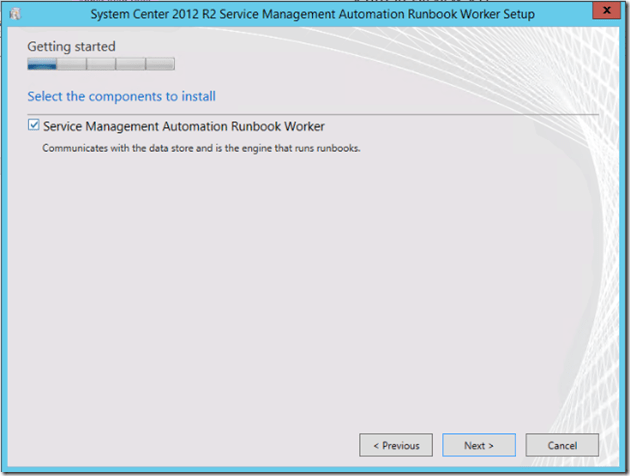The image size is (630, 476).
Task: Abort the setup with the Cancel button
Action: pos(561,445)
